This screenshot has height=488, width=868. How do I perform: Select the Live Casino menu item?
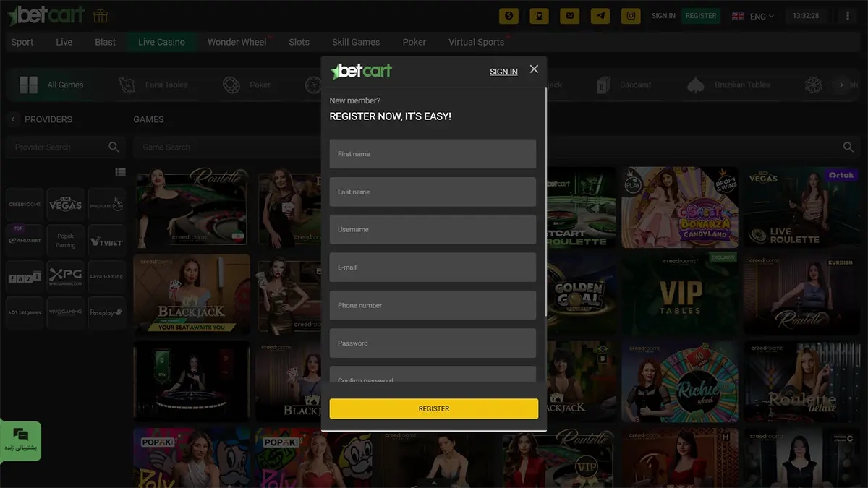[161, 42]
